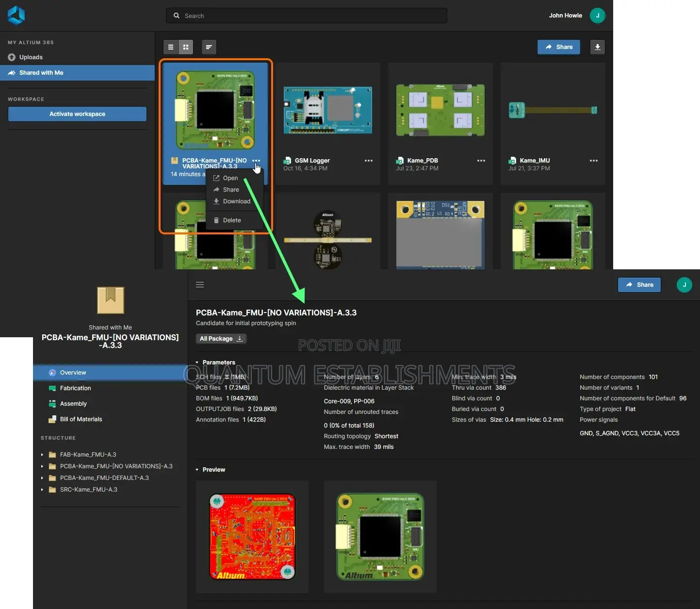Click 'Core-009, PP-006' dielectric value
700x609 pixels.
point(349,401)
